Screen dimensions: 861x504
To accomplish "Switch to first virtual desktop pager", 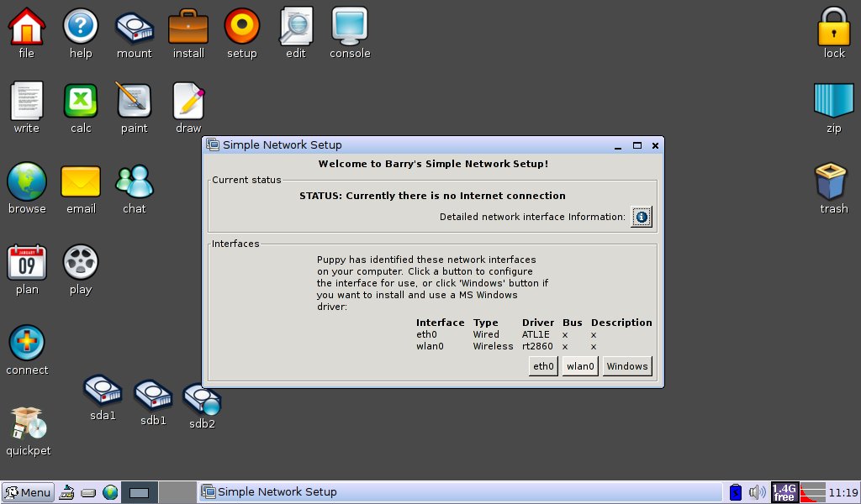I will click(140, 492).
